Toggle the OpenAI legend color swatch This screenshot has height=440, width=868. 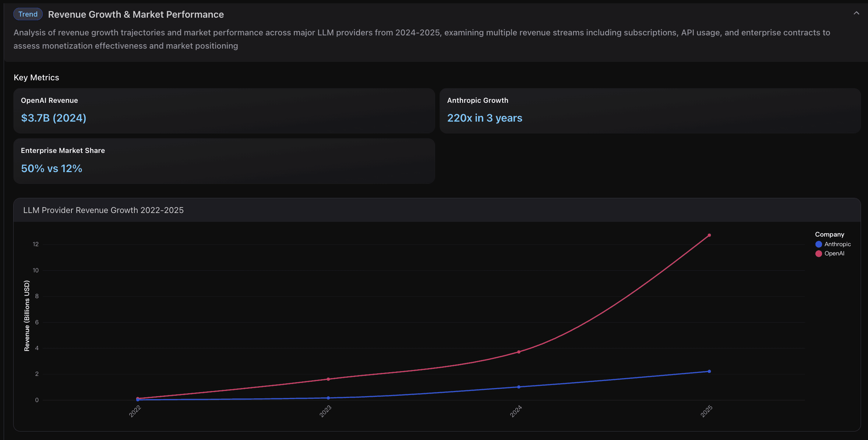point(819,254)
